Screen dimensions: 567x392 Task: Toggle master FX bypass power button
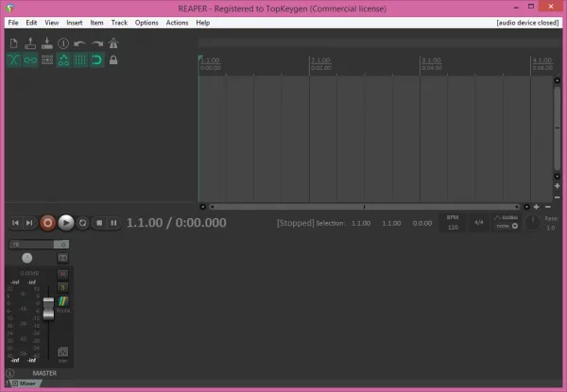[x=62, y=245]
